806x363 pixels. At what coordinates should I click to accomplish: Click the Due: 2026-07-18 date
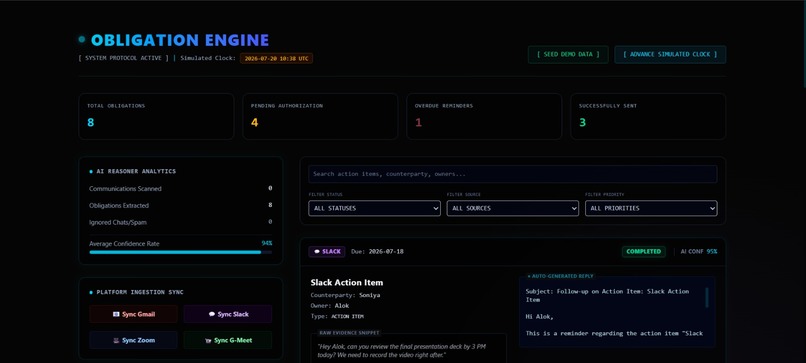coord(377,251)
